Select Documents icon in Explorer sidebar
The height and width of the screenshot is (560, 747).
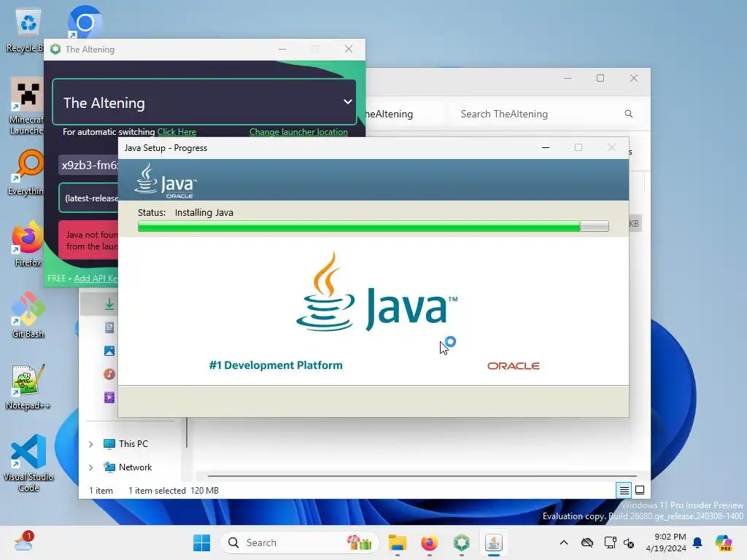pos(109,327)
